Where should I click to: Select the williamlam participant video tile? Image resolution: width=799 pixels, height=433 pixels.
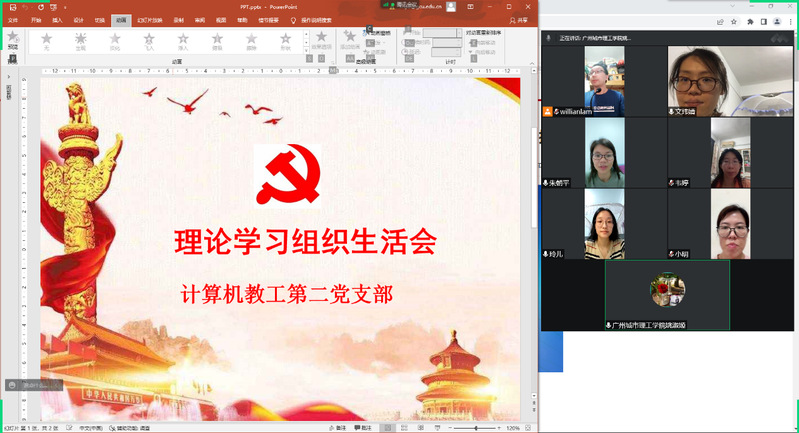(604, 81)
